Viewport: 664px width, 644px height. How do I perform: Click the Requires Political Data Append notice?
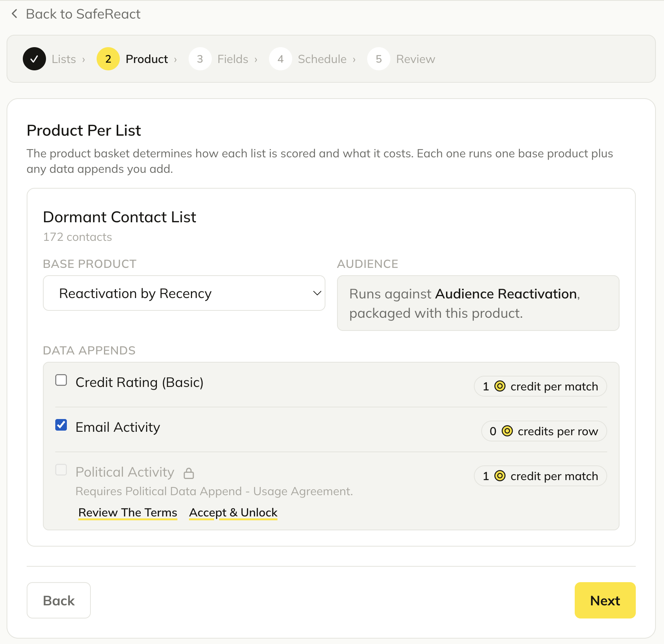click(x=214, y=491)
